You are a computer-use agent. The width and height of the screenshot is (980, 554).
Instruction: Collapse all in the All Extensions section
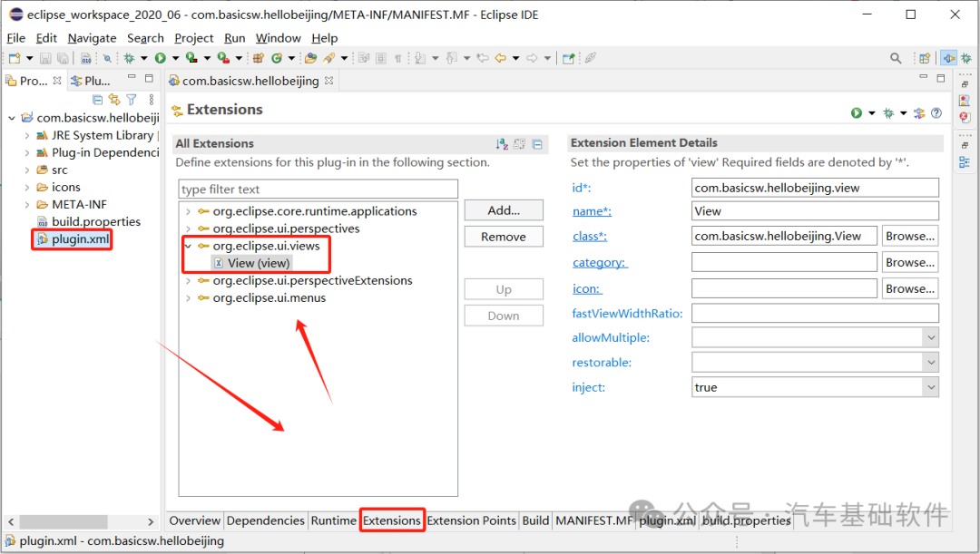pos(537,144)
